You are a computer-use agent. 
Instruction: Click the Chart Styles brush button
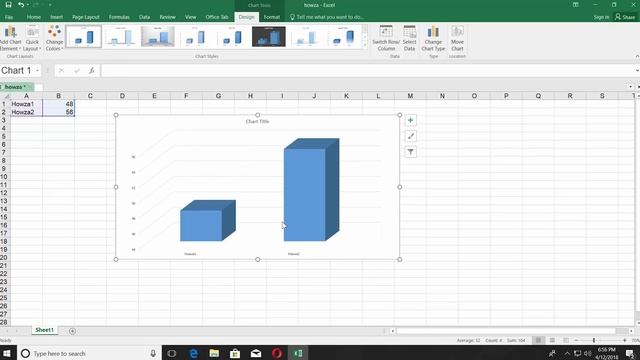(x=410, y=136)
